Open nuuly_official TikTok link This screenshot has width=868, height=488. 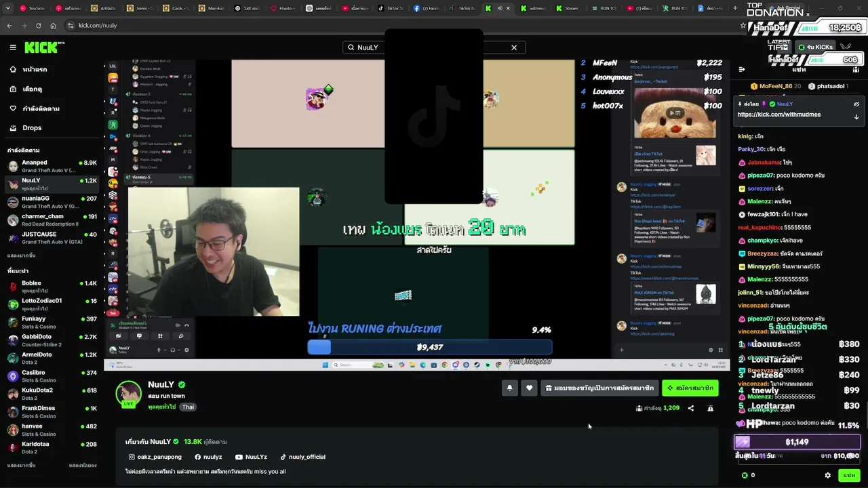click(302, 457)
